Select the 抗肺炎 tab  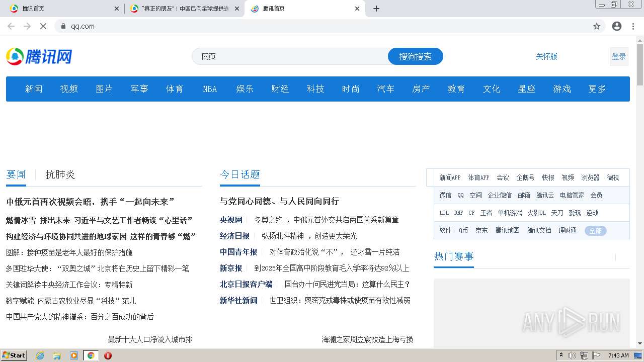(x=60, y=174)
